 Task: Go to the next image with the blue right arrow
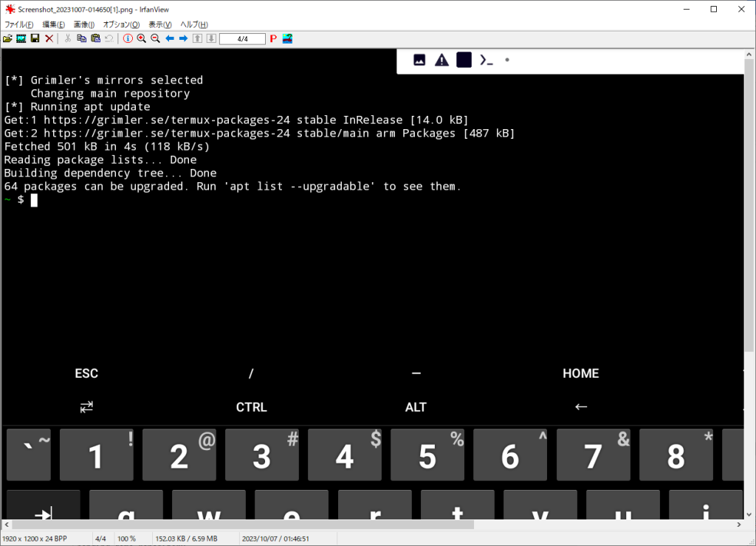[x=183, y=38]
